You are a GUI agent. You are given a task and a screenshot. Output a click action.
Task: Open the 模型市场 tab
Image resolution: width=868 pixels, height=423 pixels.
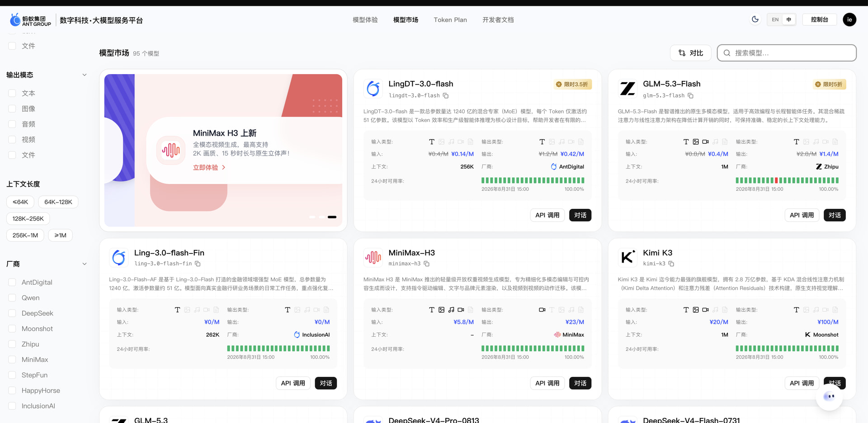pyautogui.click(x=406, y=20)
